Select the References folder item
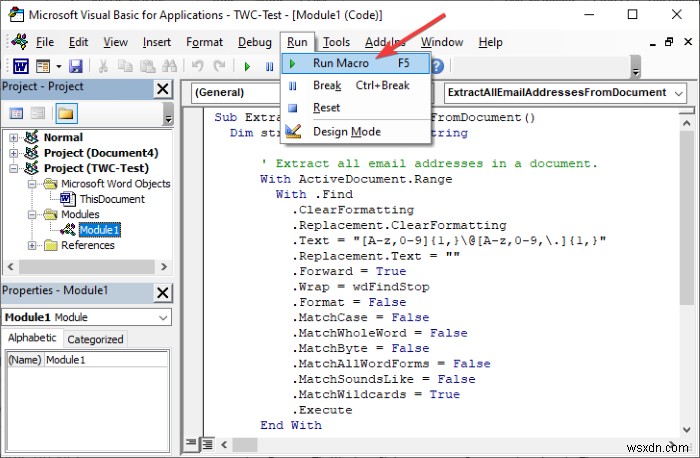Image resolution: width=700 pixels, height=458 pixels. click(x=88, y=246)
